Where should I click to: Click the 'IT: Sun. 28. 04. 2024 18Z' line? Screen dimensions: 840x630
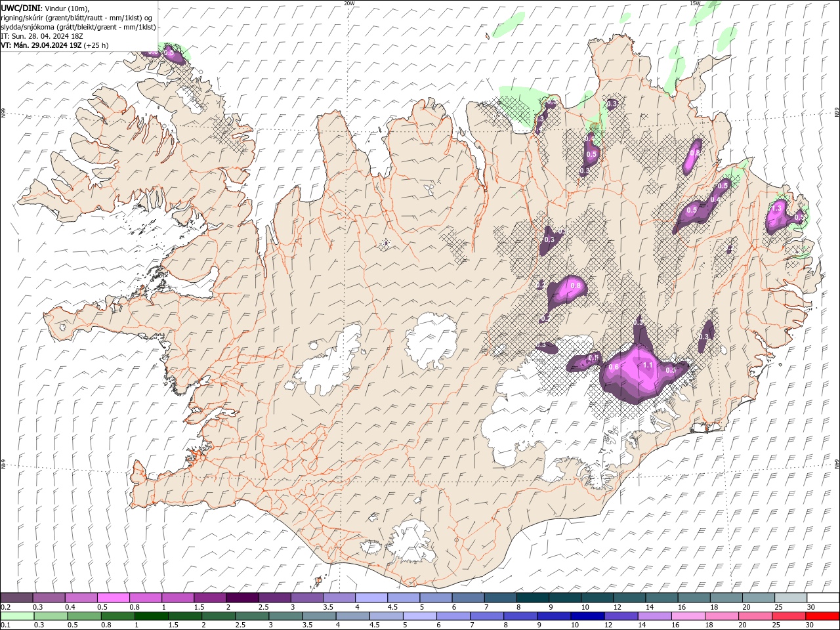(41, 36)
